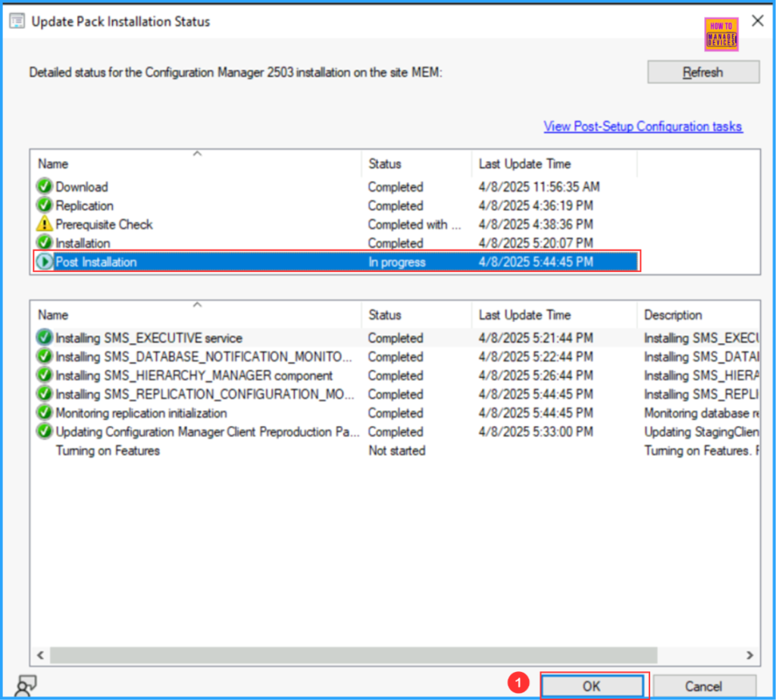Click the 4/8/2025 11:56:35 AM timestamp
The width and height of the screenshot is (776, 700).
(x=539, y=186)
